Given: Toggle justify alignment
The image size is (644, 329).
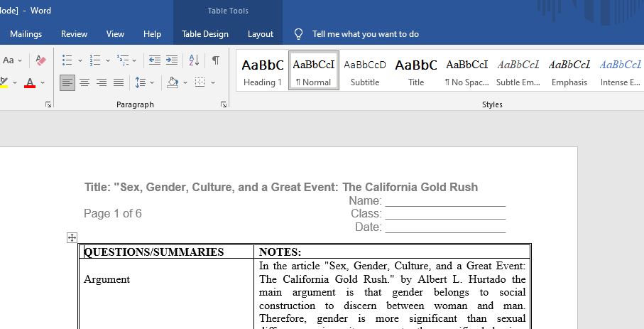Looking at the screenshot, I should pyautogui.click(x=119, y=82).
